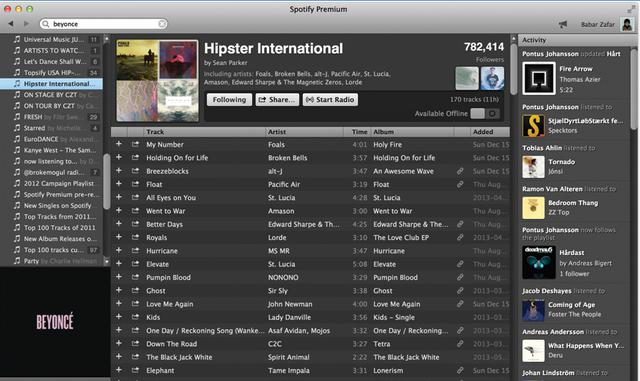This screenshot has height=381, width=640.
Task: Share My Number track icon
Action: pos(135,144)
